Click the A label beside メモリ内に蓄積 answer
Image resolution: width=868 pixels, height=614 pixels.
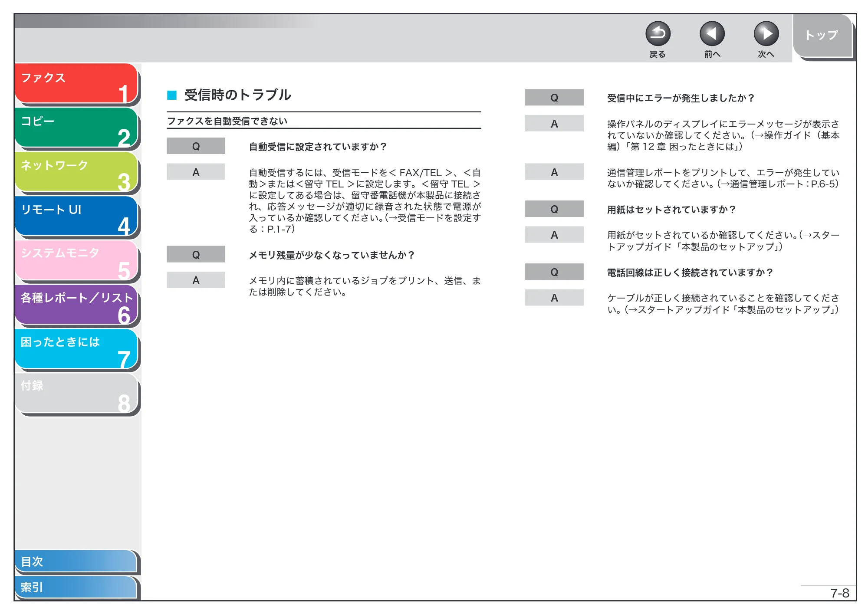coord(196,280)
